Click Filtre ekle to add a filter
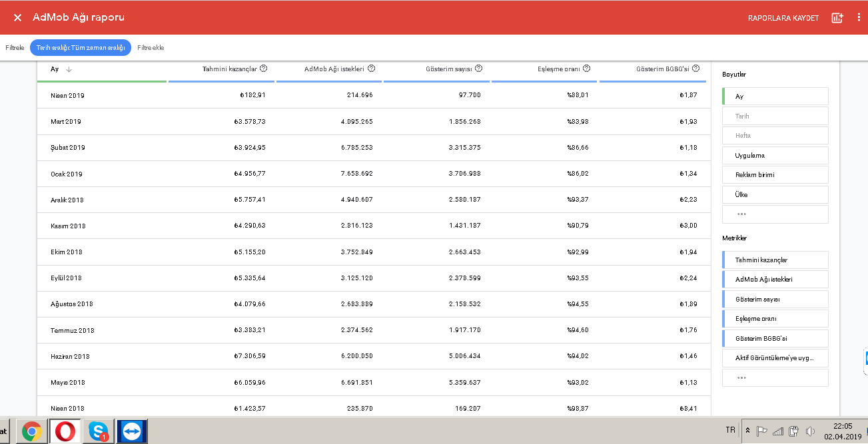This screenshot has width=868, height=444. (151, 48)
